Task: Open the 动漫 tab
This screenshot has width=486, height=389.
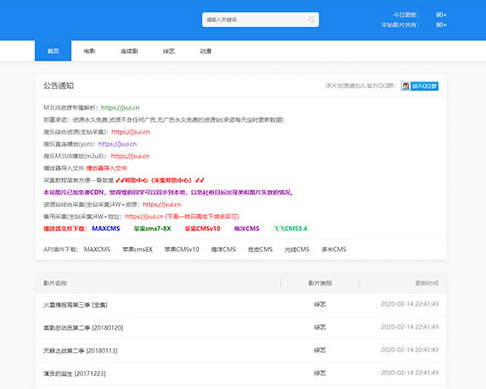Action: coord(206,51)
